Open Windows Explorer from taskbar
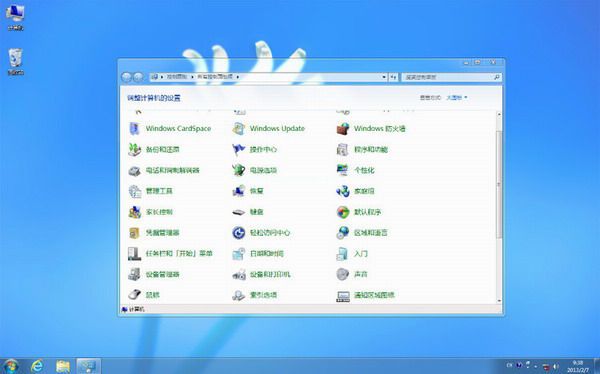The image size is (600, 374). click(x=63, y=366)
